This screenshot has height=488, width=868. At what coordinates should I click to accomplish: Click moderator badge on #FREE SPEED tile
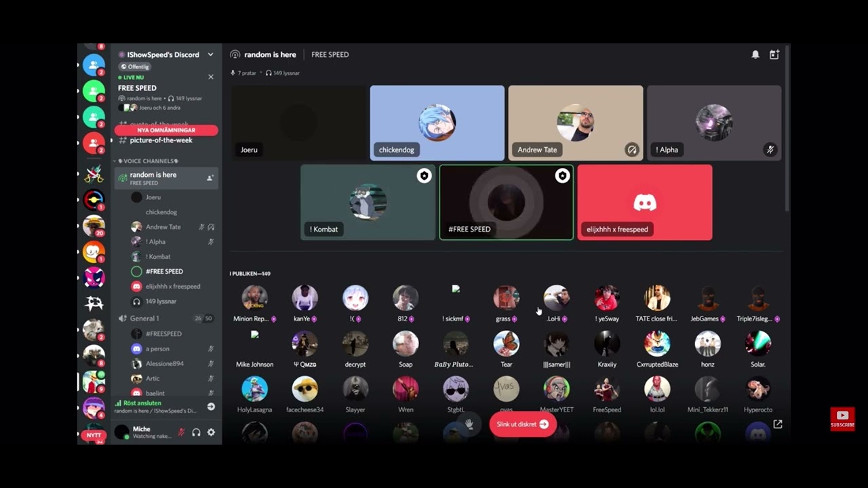(562, 176)
